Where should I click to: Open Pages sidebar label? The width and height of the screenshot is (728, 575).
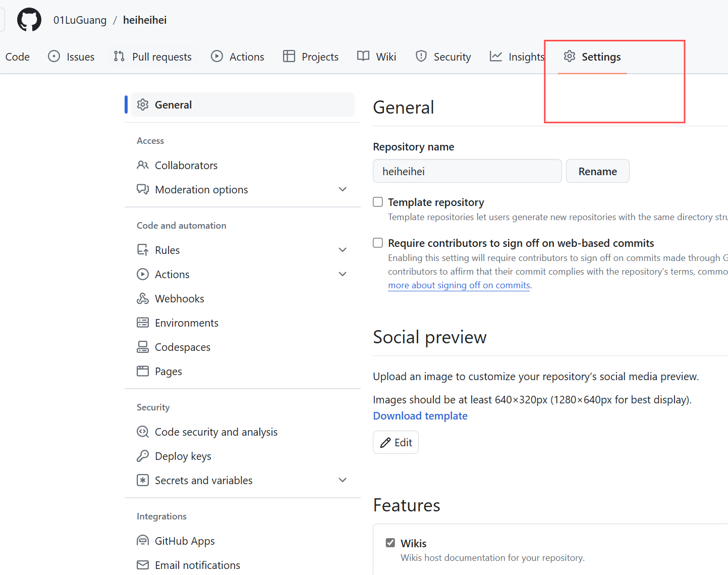point(169,372)
